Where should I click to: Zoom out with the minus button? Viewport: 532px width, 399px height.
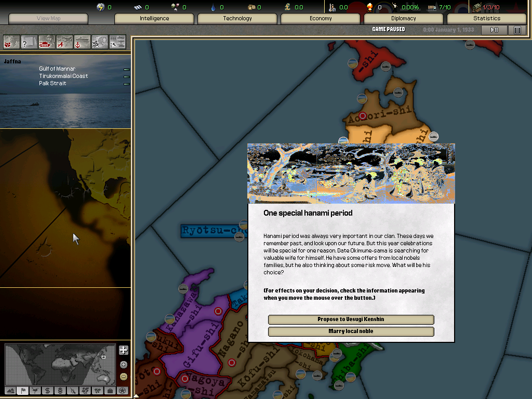click(x=124, y=377)
